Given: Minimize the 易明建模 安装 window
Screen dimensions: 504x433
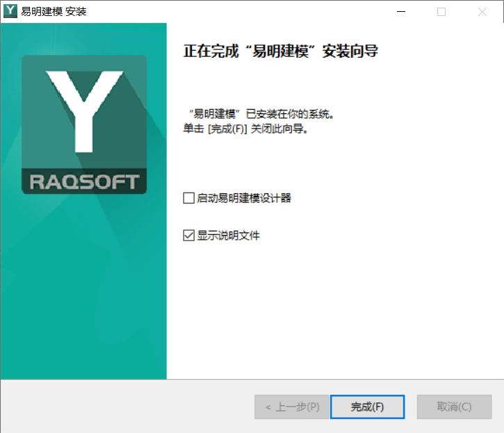Looking at the screenshot, I should click(401, 12).
